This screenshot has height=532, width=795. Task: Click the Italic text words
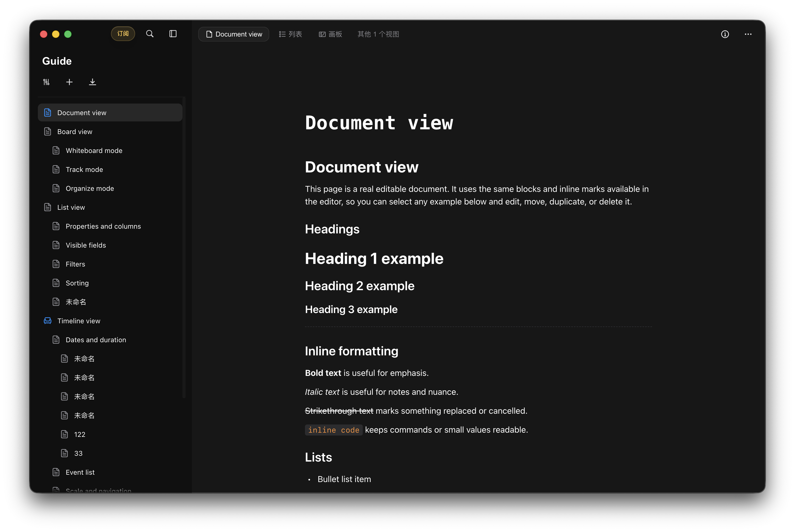[322, 392]
